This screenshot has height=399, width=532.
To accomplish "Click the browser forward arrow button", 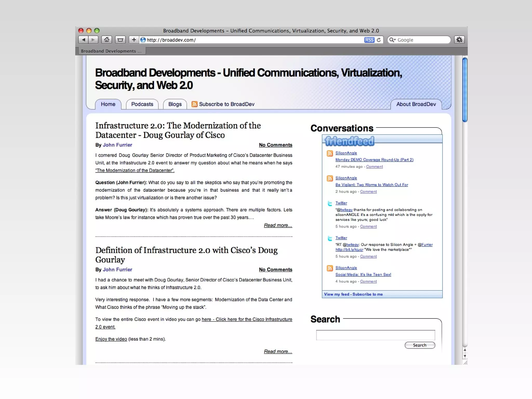I will coord(93,40).
